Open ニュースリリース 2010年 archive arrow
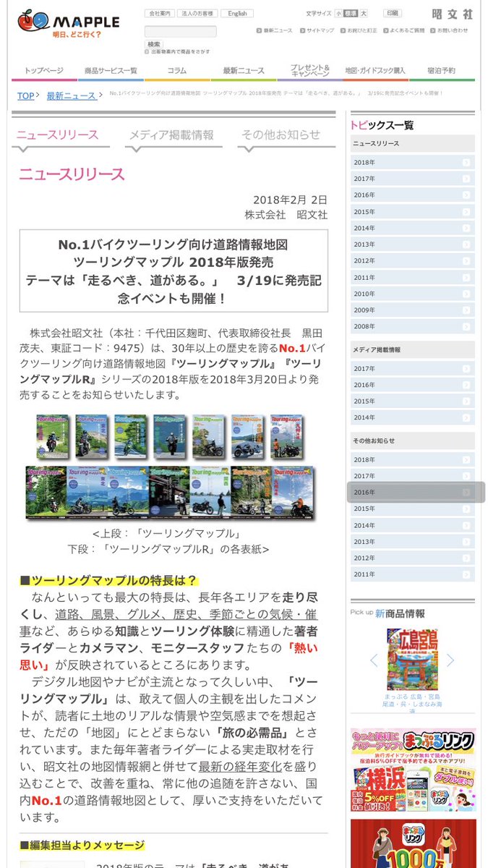 click(x=466, y=294)
